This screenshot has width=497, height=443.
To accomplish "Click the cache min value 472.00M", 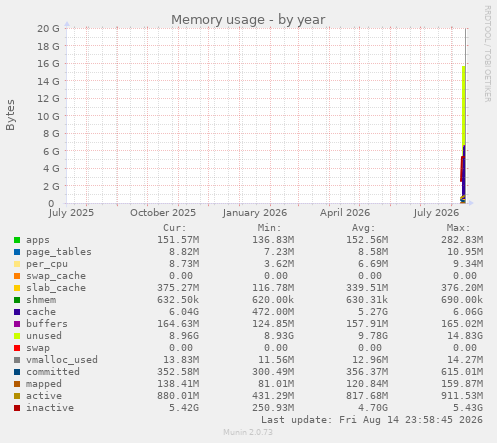I will (x=273, y=312).
